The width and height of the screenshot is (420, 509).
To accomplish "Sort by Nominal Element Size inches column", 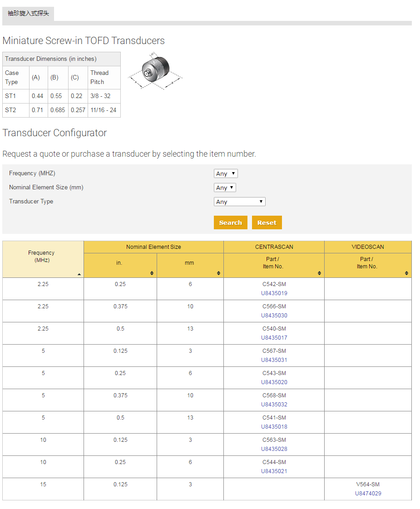I will 152,273.
